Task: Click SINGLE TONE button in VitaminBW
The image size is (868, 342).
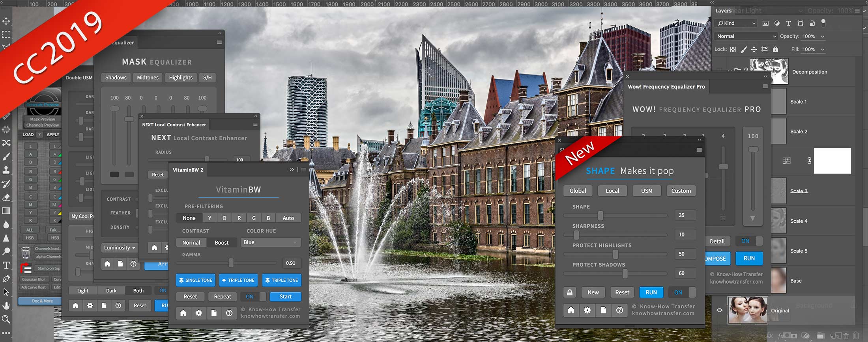Action: pos(196,280)
